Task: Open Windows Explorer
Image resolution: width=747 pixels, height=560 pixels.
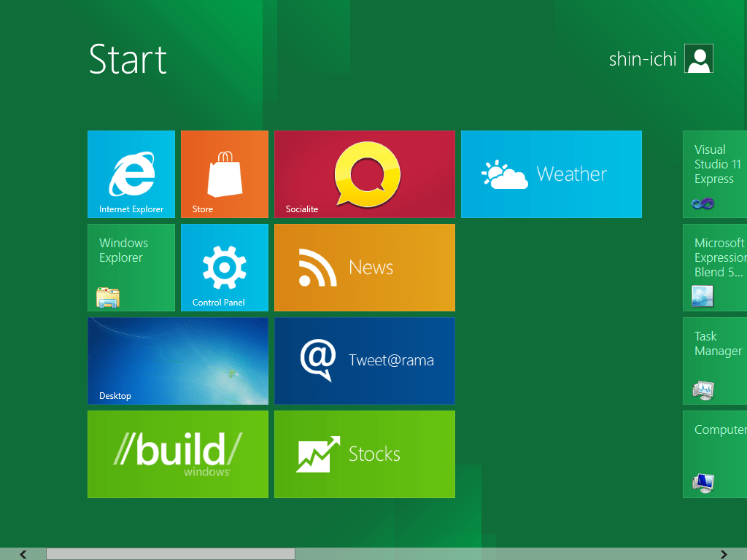Action: (x=131, y=268)
